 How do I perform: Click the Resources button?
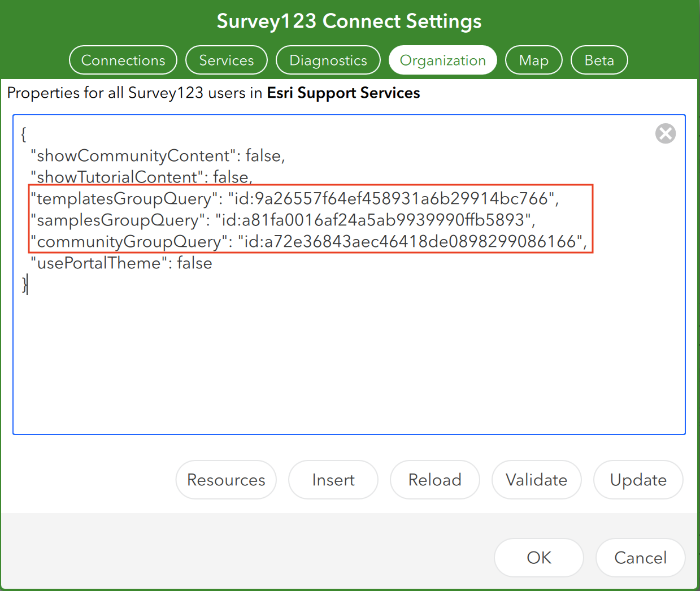(x=226, y=480)
